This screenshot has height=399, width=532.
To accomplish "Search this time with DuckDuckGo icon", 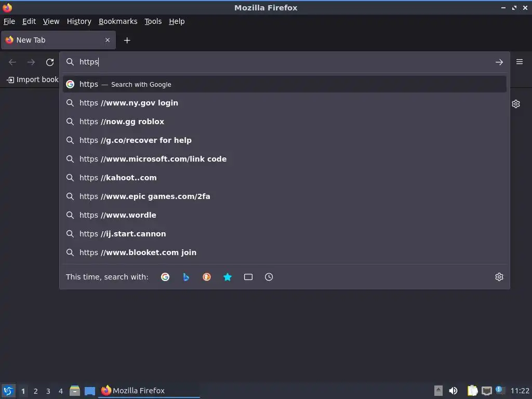I will pos(207,277).
